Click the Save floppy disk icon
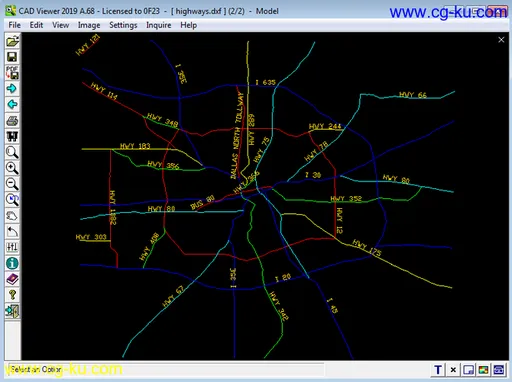This screenshot has width=512, height=382. (12, 57)
